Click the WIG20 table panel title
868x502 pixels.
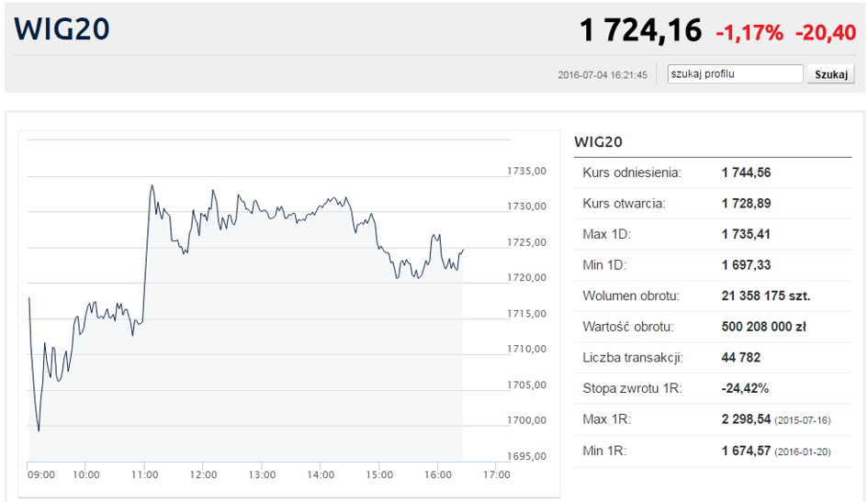598,142
